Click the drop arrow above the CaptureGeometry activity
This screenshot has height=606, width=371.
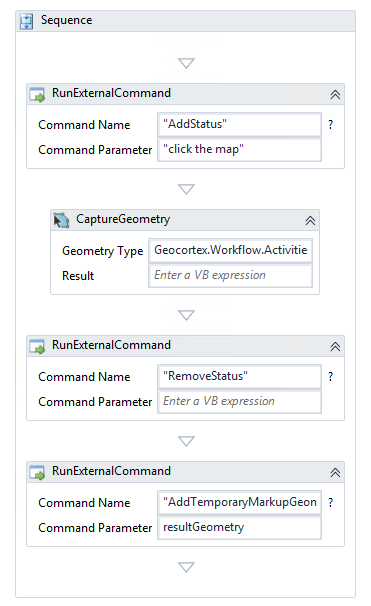[x=186, y=189]
